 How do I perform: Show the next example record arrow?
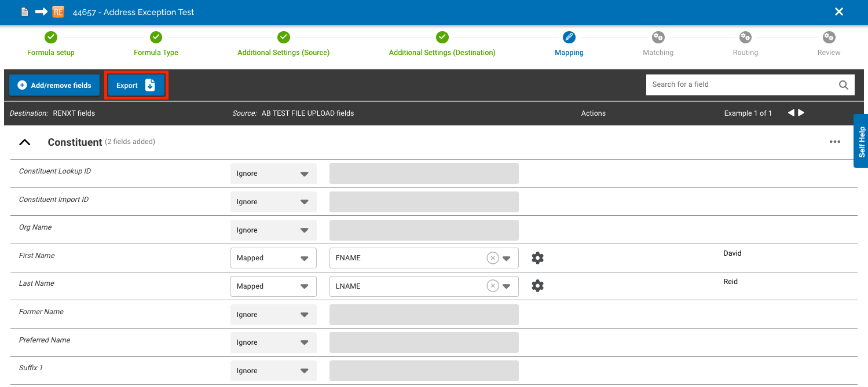801,113
